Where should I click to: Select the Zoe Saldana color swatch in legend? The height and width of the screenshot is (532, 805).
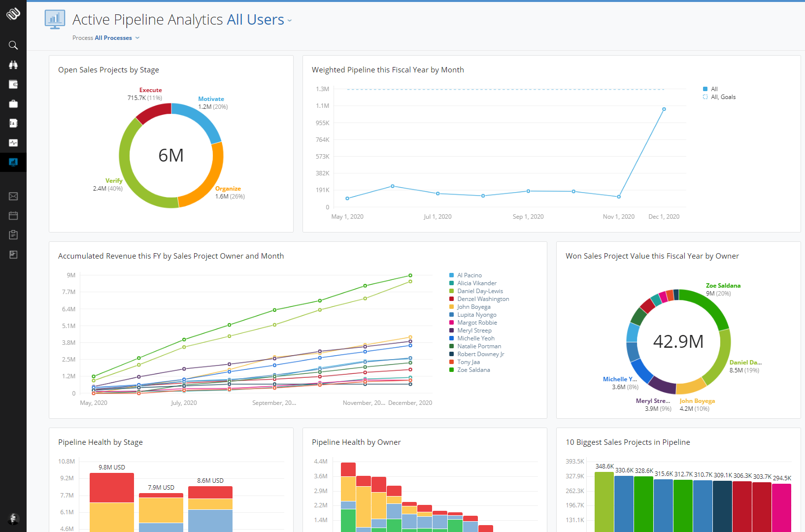(x=452, y=369)
